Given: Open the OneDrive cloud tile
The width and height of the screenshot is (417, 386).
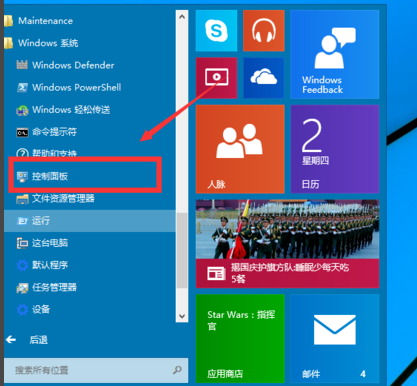Looking at the screenshot, I should [x=264, y=78].
